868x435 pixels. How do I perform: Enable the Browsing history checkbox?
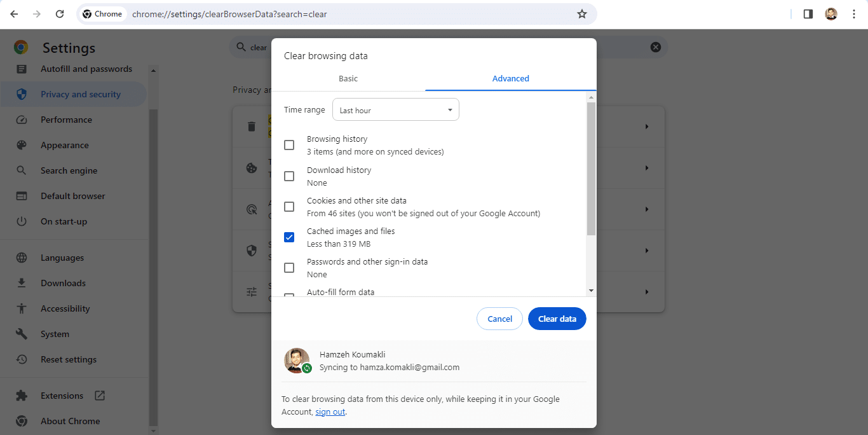click(289, 145)
